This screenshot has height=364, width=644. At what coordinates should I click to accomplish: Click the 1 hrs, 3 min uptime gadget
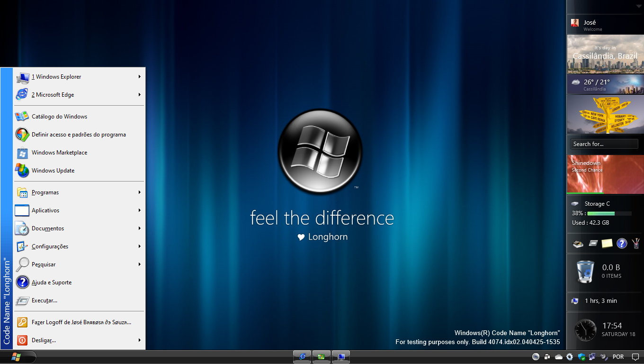[605, 301]
